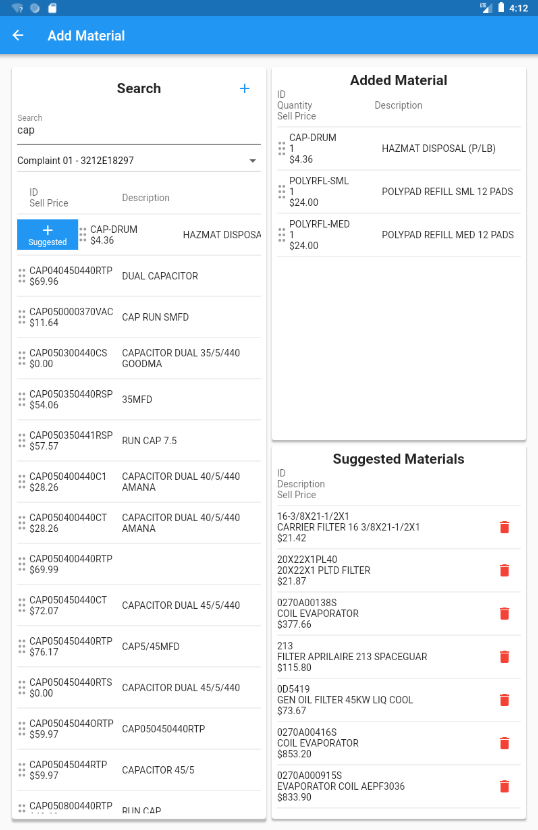This screenshot has height=830, width=538.
Task: Focus the Search field containing cap
Action: [x=139, y=130]
